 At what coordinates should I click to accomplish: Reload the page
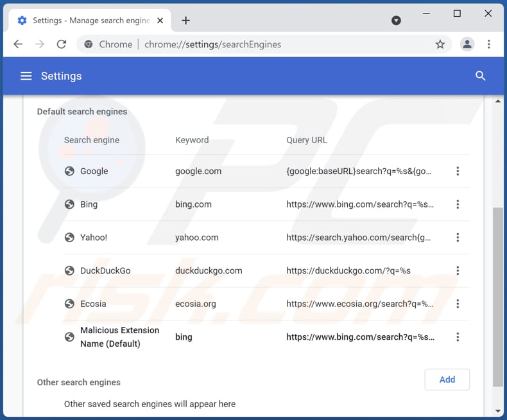click(x=62, y=44)
